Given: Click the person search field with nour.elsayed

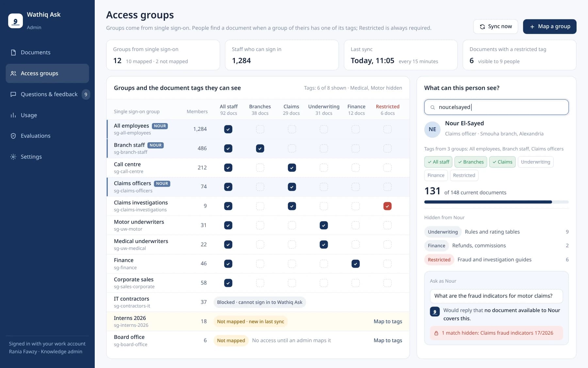Looking at the screenshot, I should 496,107.
